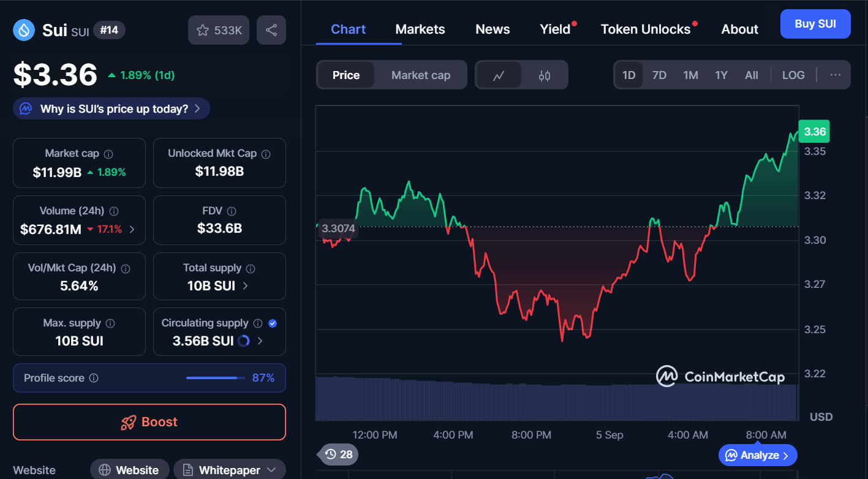Open Why is SUI's price up today
Image resolution: width=868 pixels, height=479 pixels.
click(x=111, y=109)
